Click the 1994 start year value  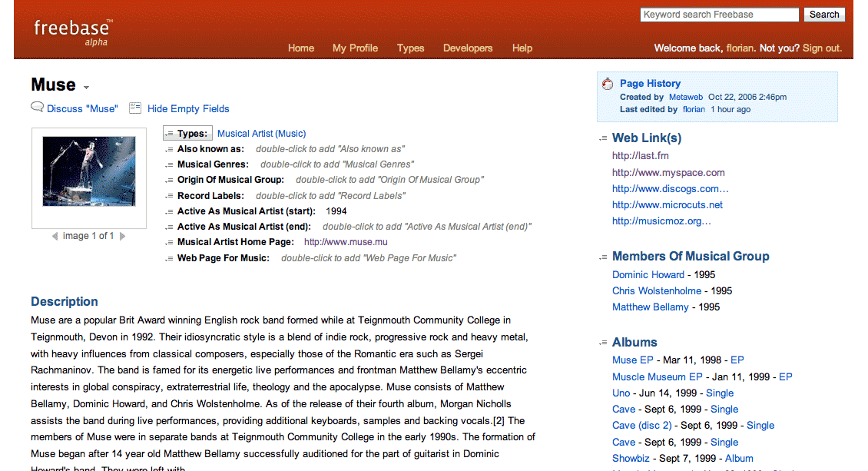pos(336,211)
